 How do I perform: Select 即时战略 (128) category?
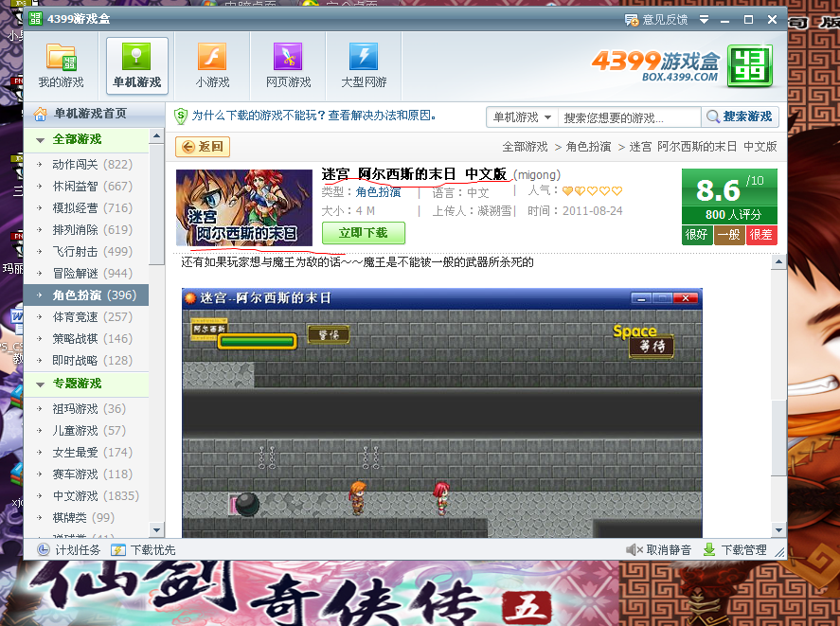[86, 361]
